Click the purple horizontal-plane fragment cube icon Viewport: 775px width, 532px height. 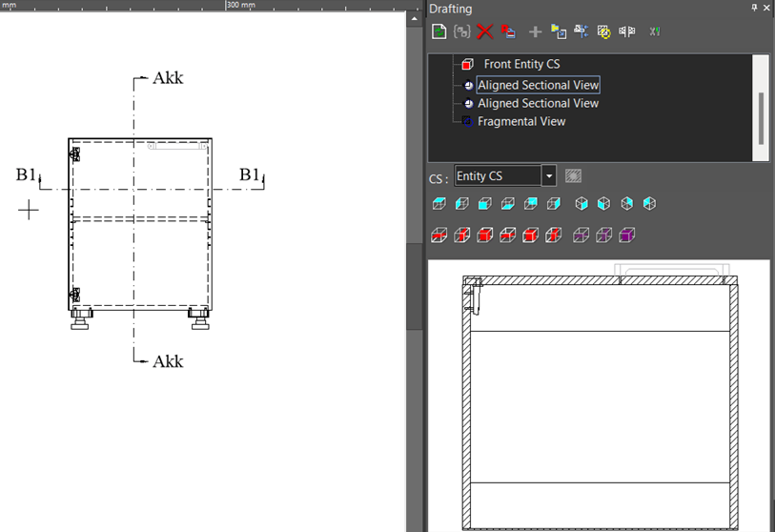pos(581,235)
